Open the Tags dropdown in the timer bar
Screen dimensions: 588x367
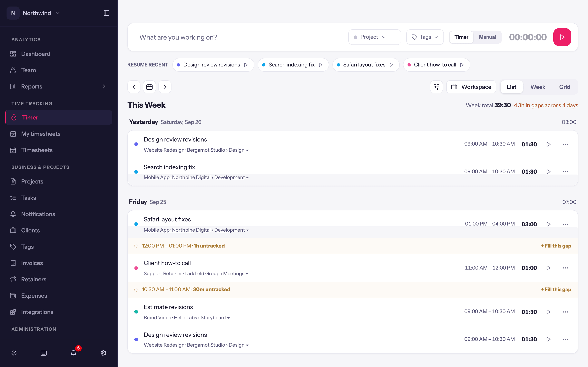tap(425, 37)
